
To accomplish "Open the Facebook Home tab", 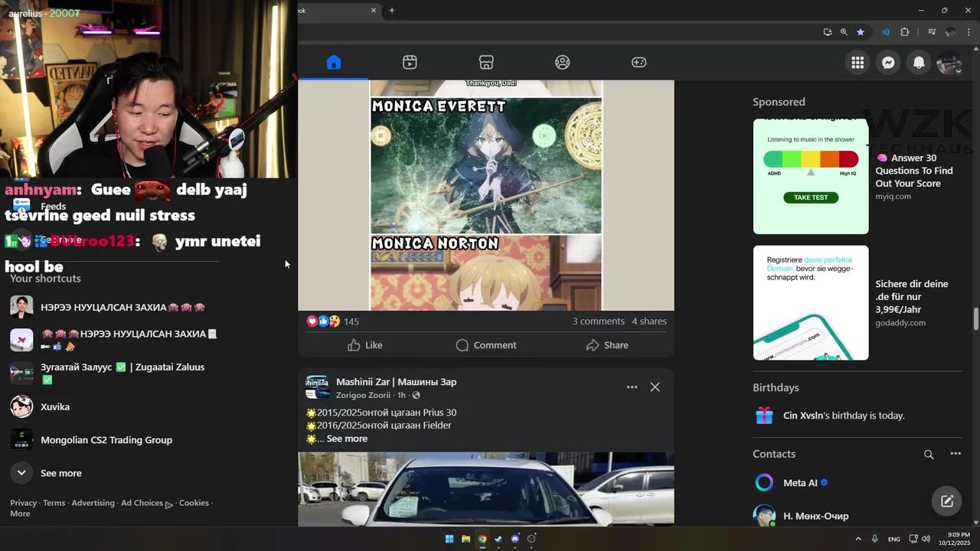I will click(x=333, y=63).
